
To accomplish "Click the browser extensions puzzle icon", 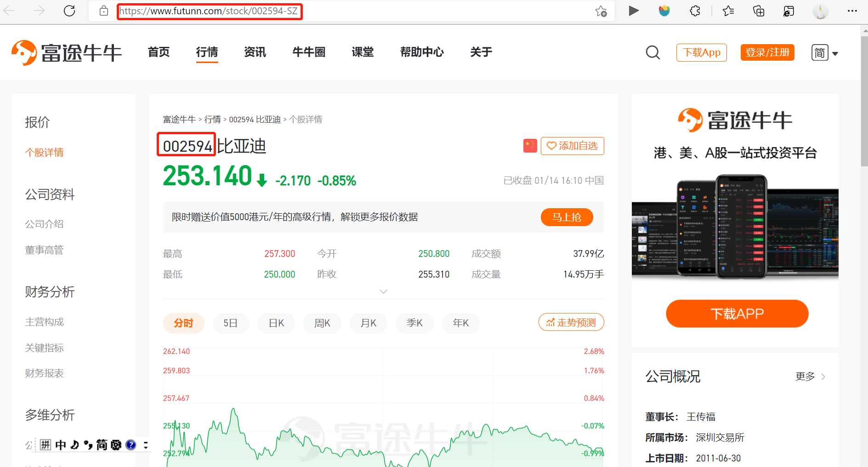I will 695,11.
